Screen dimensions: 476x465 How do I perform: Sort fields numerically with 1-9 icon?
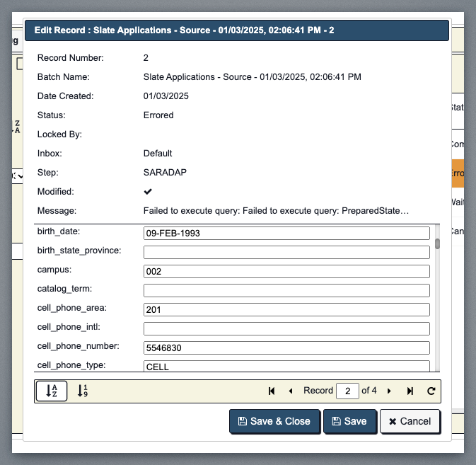tap(82, 391)
